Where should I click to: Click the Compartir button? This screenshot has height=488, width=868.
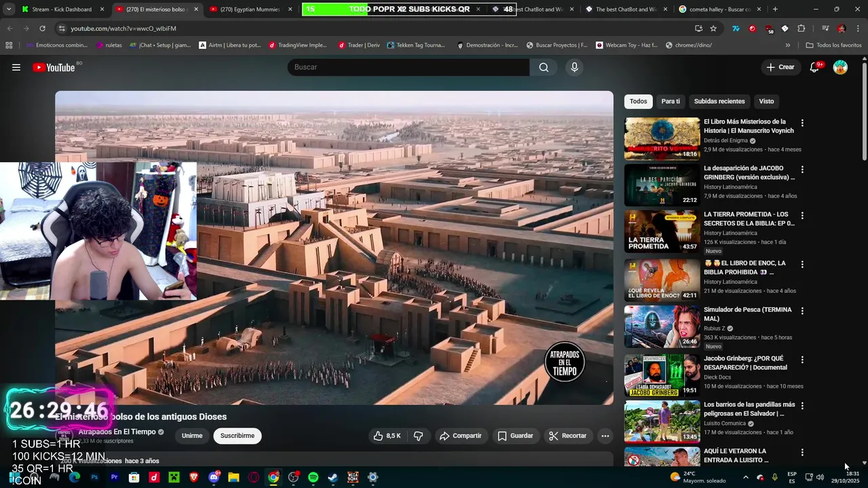(460, 436)
